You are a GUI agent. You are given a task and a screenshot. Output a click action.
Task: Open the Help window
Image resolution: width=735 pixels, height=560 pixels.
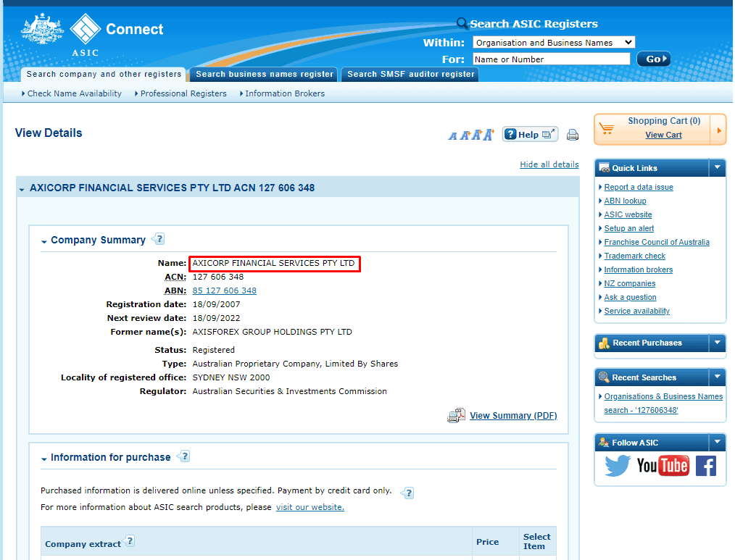pos(530,135)
